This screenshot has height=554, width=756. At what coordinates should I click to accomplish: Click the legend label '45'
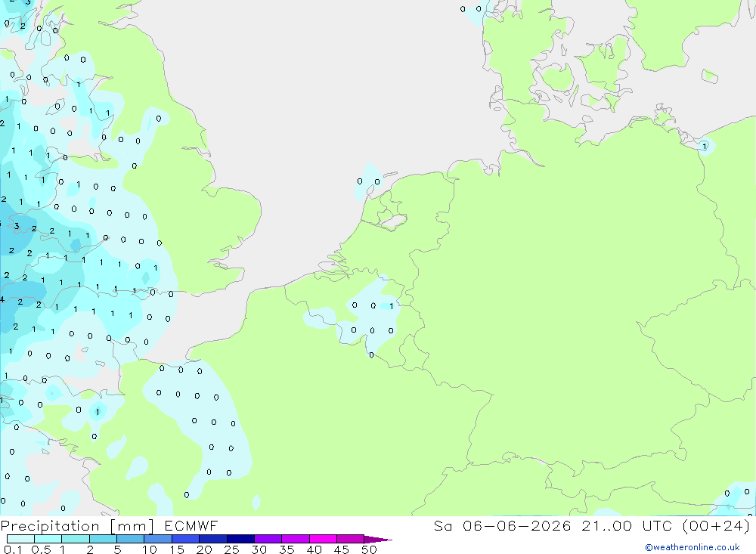click(x=342, y=549)
